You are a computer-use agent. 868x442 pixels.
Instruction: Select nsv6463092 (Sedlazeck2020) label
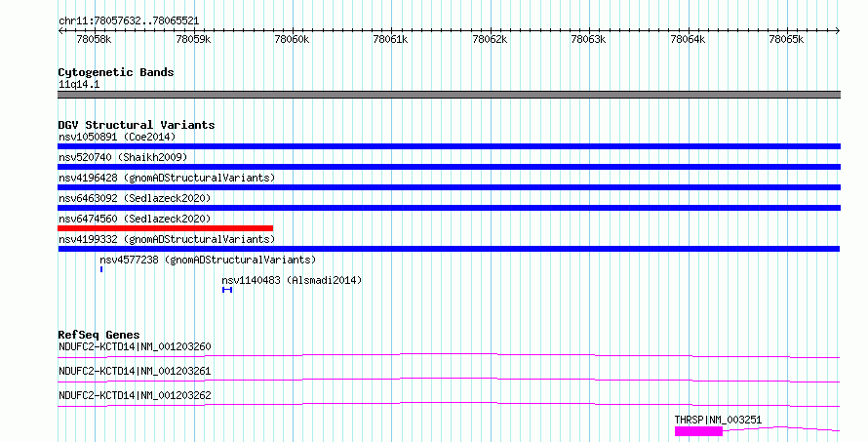tap(135, 198)
